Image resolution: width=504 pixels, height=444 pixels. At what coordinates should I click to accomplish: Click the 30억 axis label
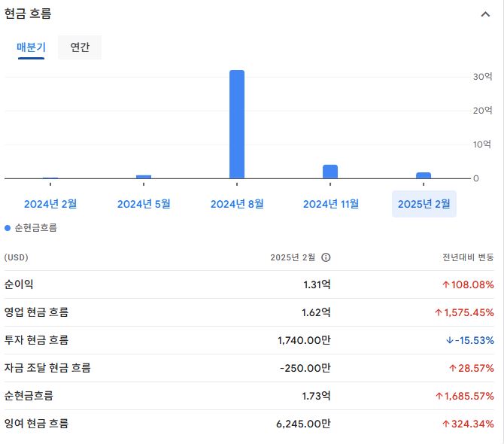(x=482, y=77)
